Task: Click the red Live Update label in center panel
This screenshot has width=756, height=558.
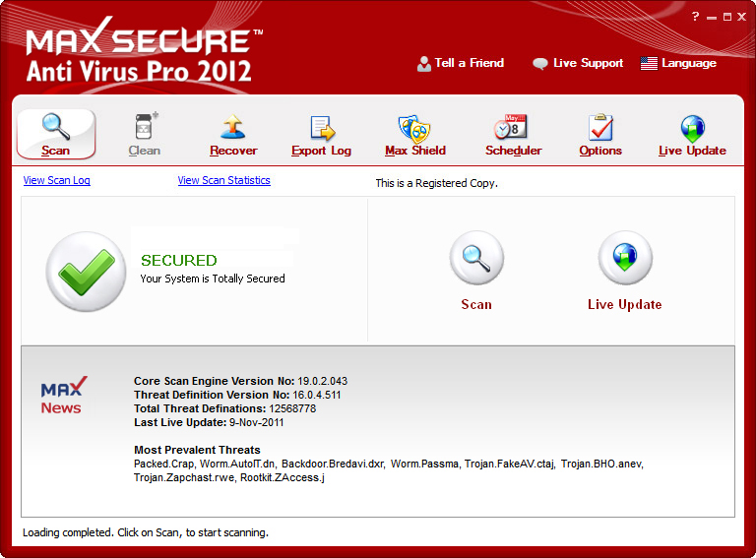Action: pyautogui.click(x=625, y=304)
